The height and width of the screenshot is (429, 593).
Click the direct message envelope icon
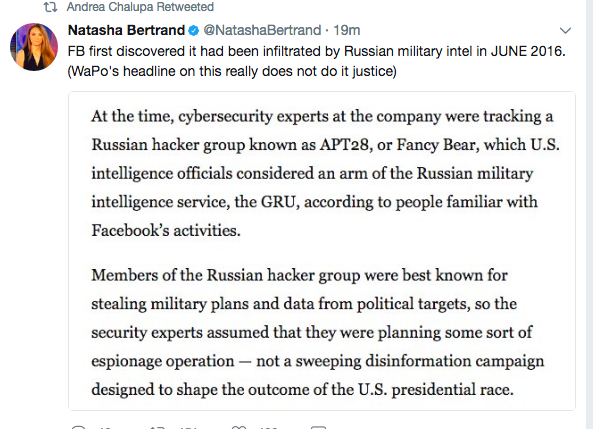pos(318,427)
